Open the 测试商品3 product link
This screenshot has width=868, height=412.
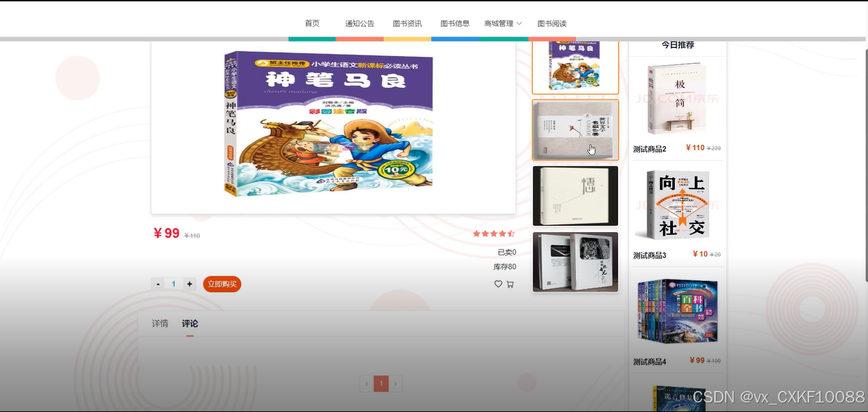(650, 255)
